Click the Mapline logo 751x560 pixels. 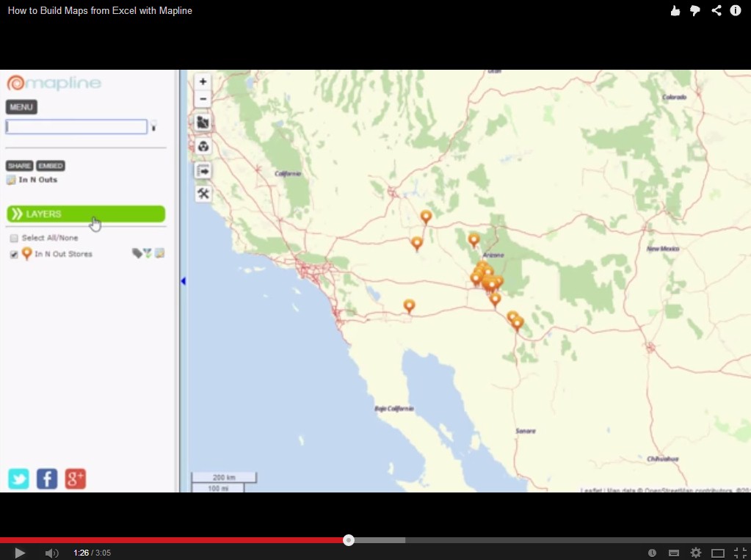pyautogui.click(x=54, y=83)
